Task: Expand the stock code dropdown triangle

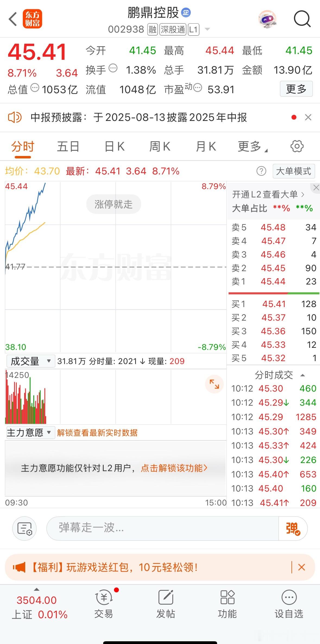Action: [207, 29]
